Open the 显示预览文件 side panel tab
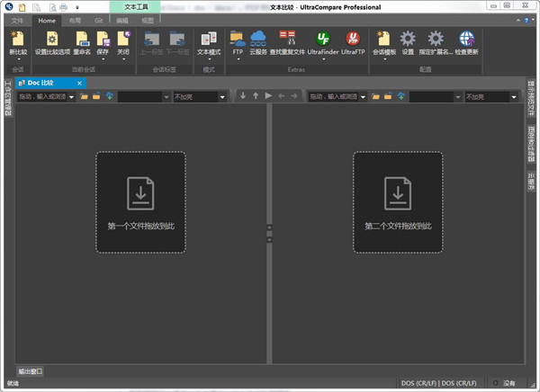Viewport: 540px width, 392px height. (x=531, y=99)
